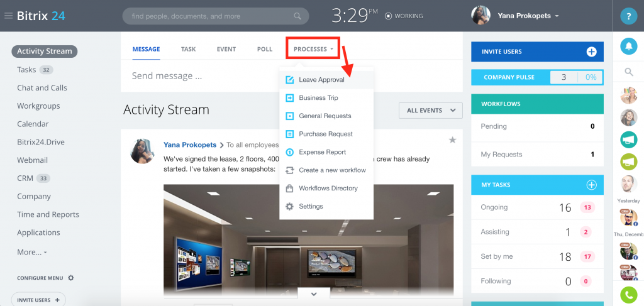This screenshot has width=644, height=306.
Task: Open Set by me tasks row
Action: [x=537, y=256]
